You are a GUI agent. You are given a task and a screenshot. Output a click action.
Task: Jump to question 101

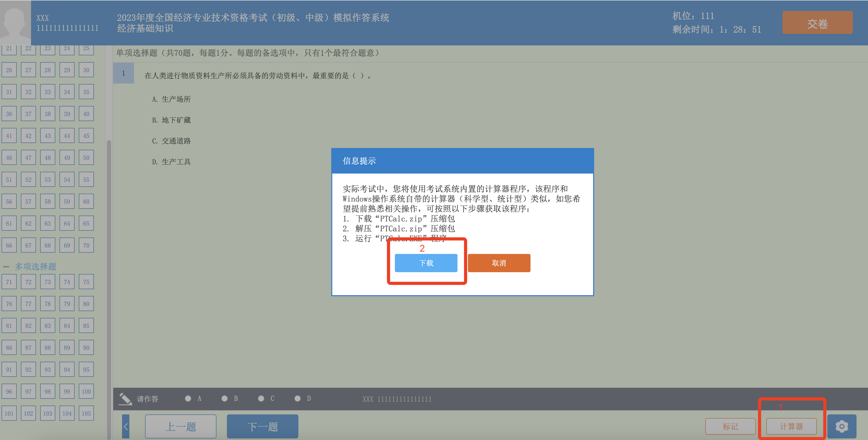9,413
